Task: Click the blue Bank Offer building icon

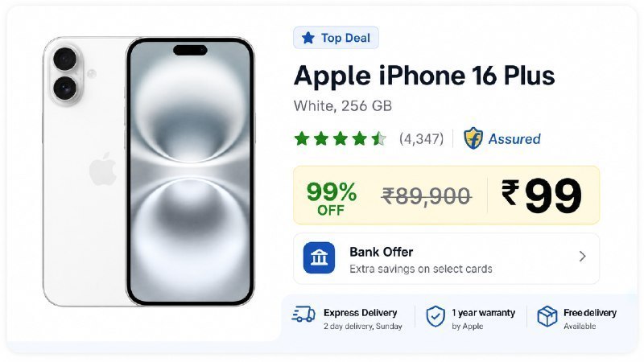Action: point(319,257)
